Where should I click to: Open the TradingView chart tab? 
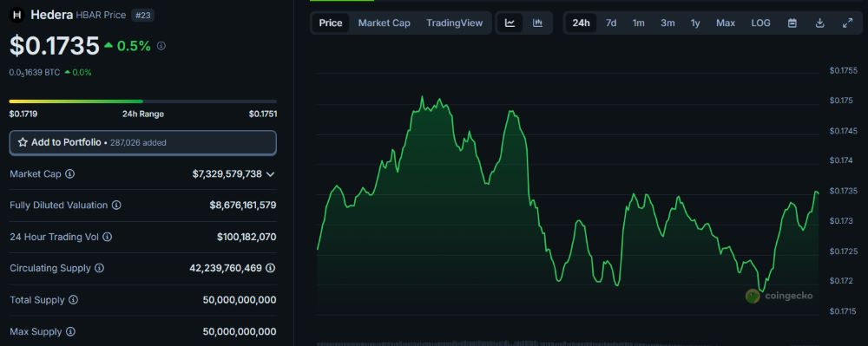click(455, 23)
